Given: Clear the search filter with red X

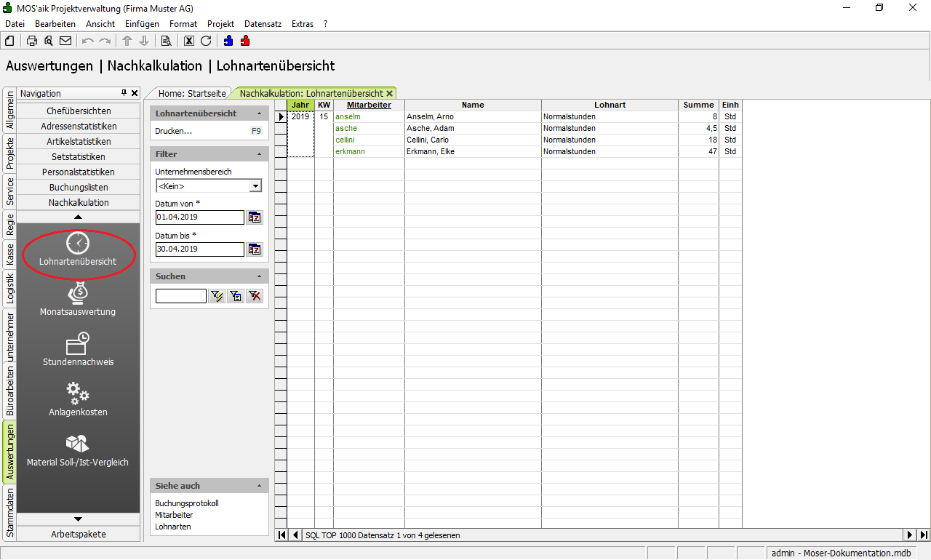Looking at the screenshot, I should pyautogui.click(x=255, y=296).
